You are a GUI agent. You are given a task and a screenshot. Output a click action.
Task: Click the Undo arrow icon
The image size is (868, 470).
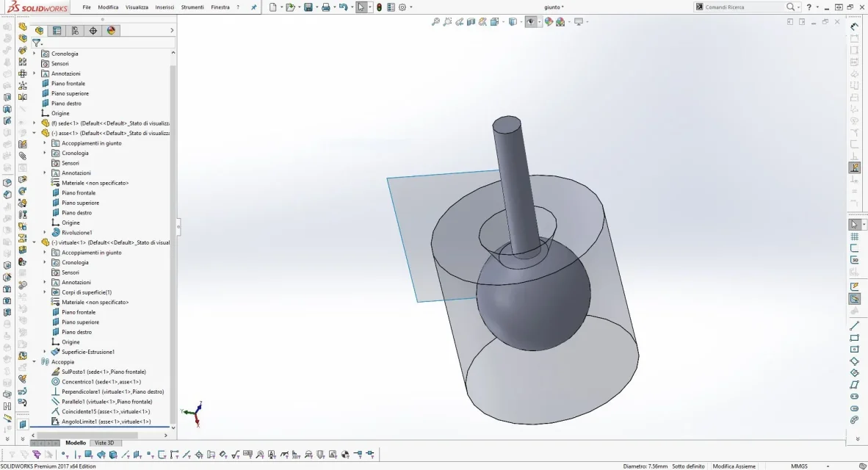(x=343, y=7)
